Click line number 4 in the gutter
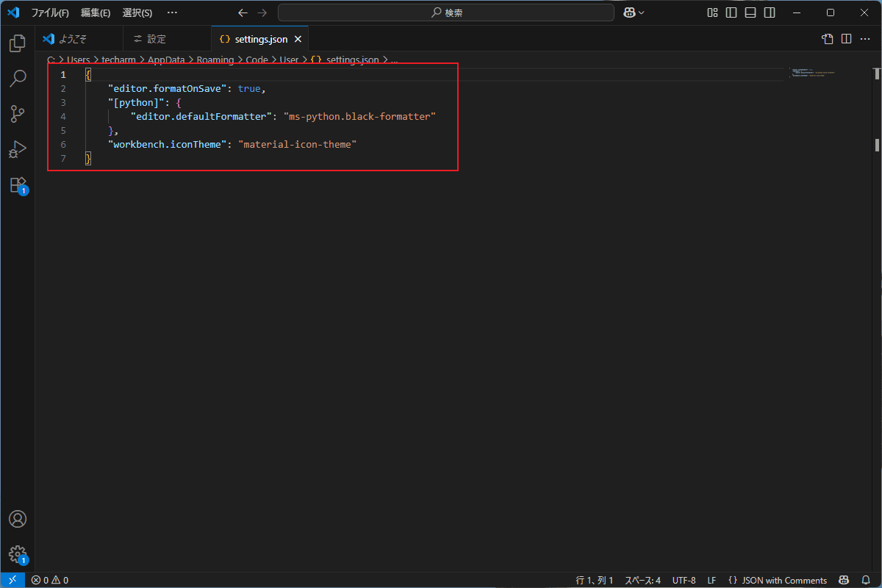The width and height of the screenshot is (882, 588). click(x=63, y=116)
